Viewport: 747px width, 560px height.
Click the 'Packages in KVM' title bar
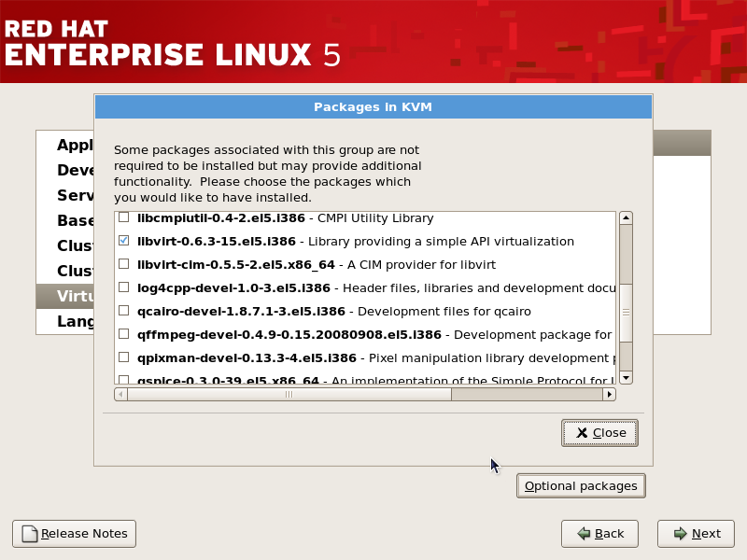point(373,106)
